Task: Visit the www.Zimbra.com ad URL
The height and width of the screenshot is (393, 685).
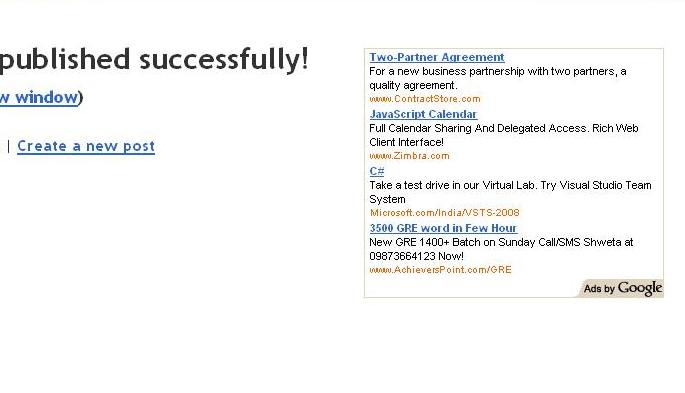Action: [409, 156]
